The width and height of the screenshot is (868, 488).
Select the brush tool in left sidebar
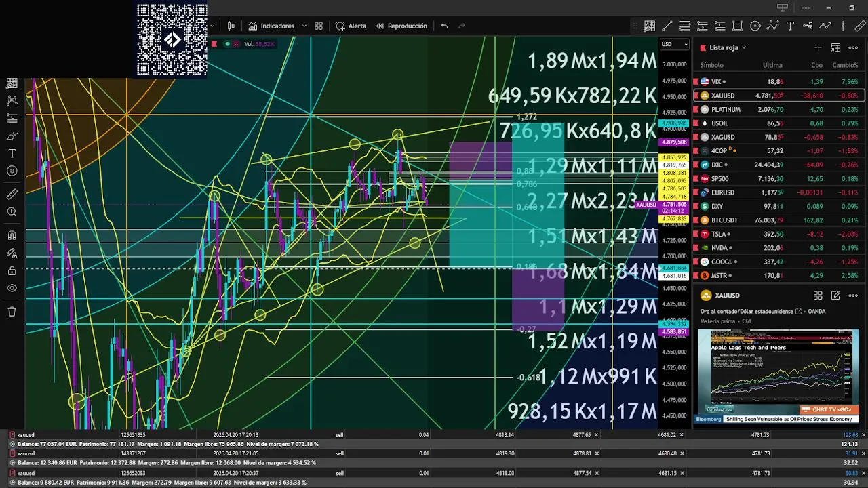click(x=12, y=136)
